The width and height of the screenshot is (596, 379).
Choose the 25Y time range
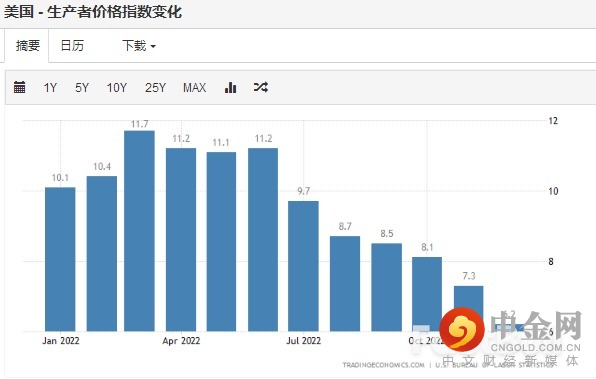click(x=155, y=88)
